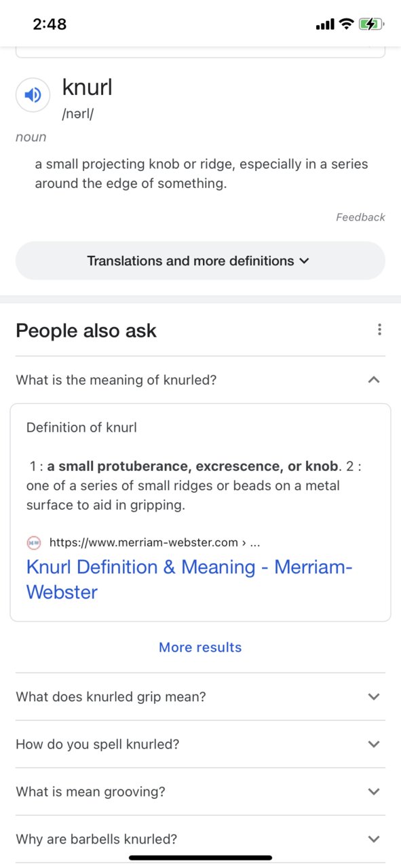Tap the "What is mean grooving?" question text

pos(90,791)
